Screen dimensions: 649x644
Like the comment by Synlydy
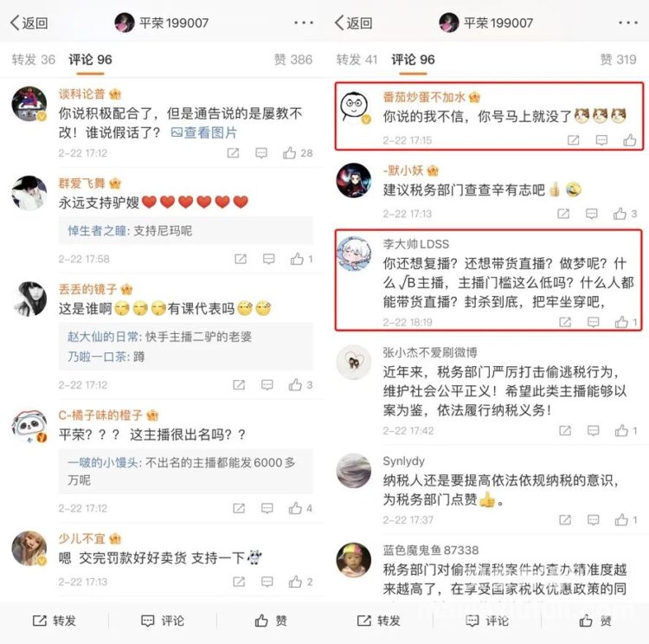point(626,519)
